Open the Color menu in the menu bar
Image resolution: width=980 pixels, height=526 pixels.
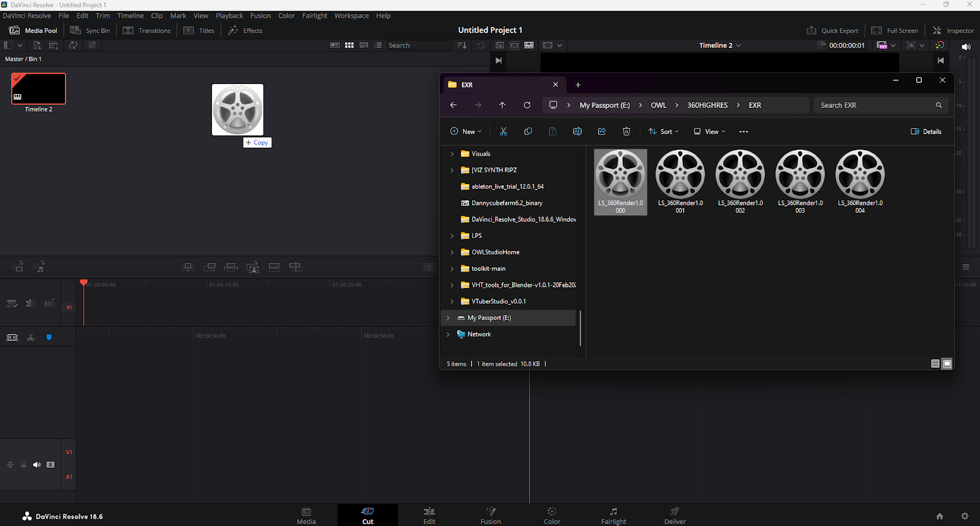tap(287, 16)
